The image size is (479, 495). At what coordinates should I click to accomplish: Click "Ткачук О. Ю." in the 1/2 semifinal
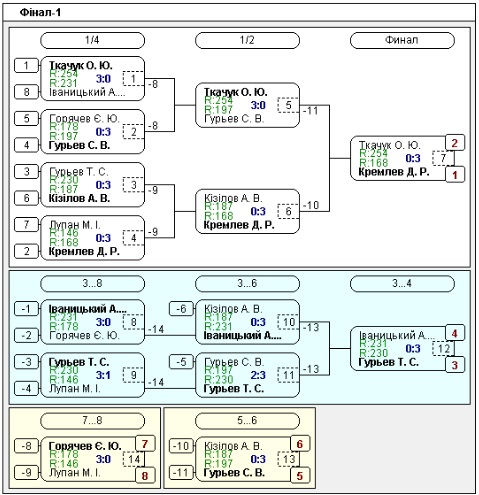(x=235, y=92)
